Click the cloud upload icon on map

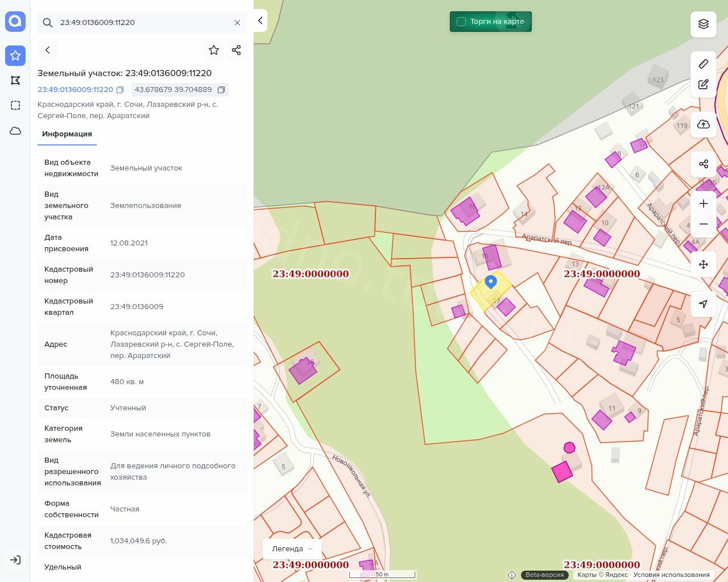click(704, 124)
